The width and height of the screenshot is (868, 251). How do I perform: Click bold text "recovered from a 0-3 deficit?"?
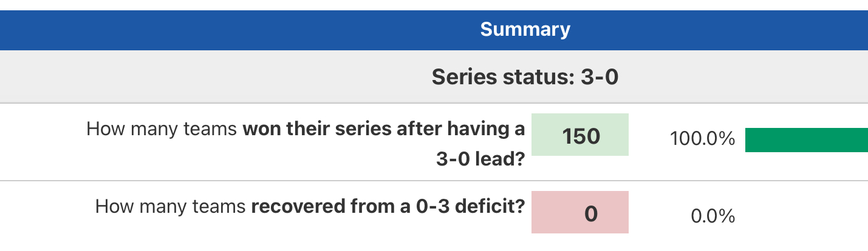tap(388, 207)
